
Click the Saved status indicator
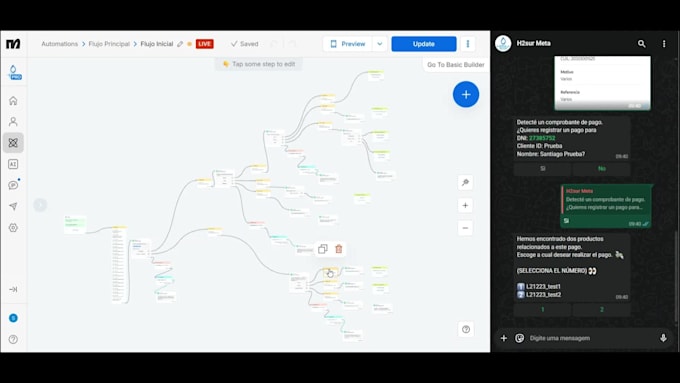[x=245, y=44]
